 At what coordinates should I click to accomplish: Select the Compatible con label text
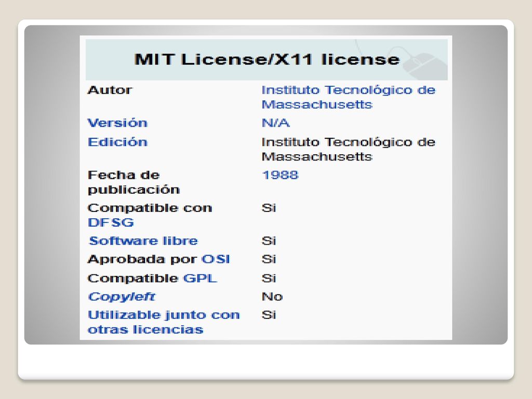pos(150,208)
